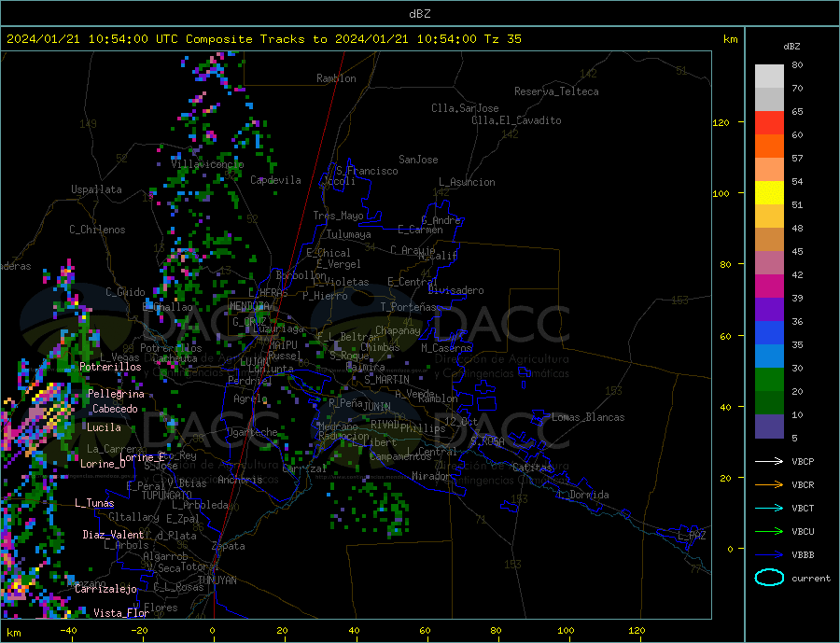Click the Reserva_Telteca label
The width and height of the screenshot is (840, 643).
[x=556, y=91]
